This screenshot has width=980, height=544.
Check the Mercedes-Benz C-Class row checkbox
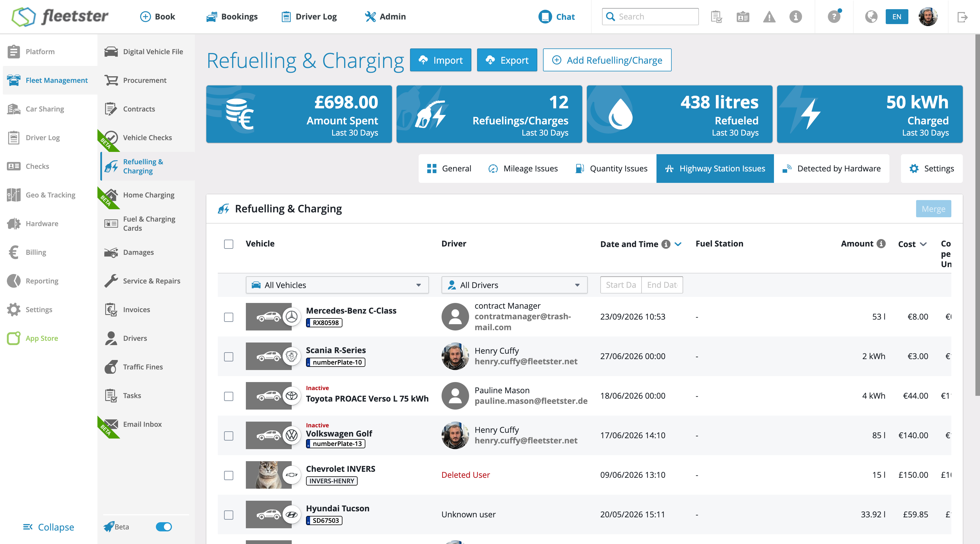pyautogui.click(x=229, y=317)
